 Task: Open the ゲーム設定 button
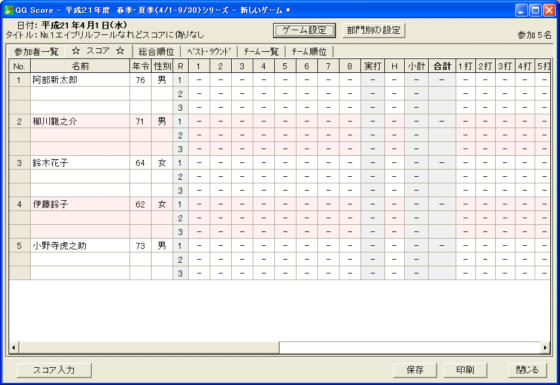click(304, 31)
